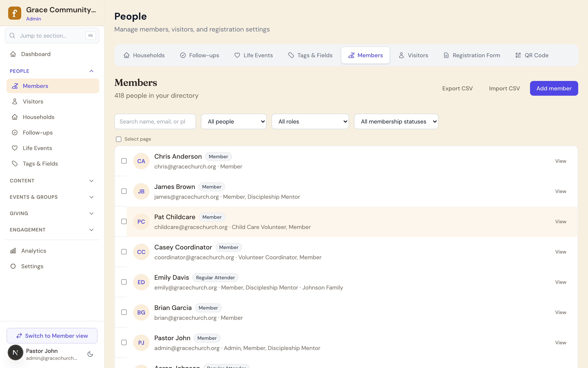Click the Households house icon in sidebar
Viewport: 588px width, 368px height.
tap(15, 117)
